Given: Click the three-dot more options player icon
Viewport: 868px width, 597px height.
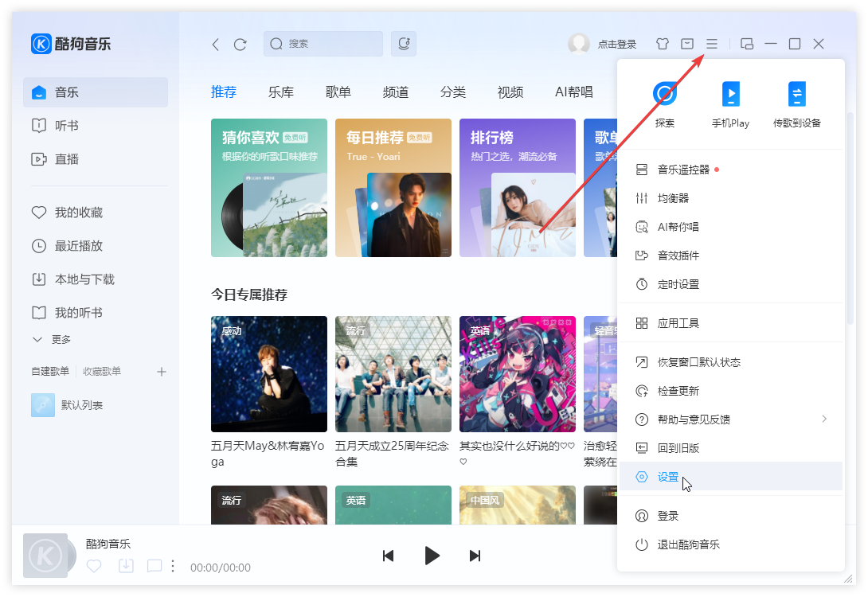Looking at the screenshot, I should pos(173,565).
